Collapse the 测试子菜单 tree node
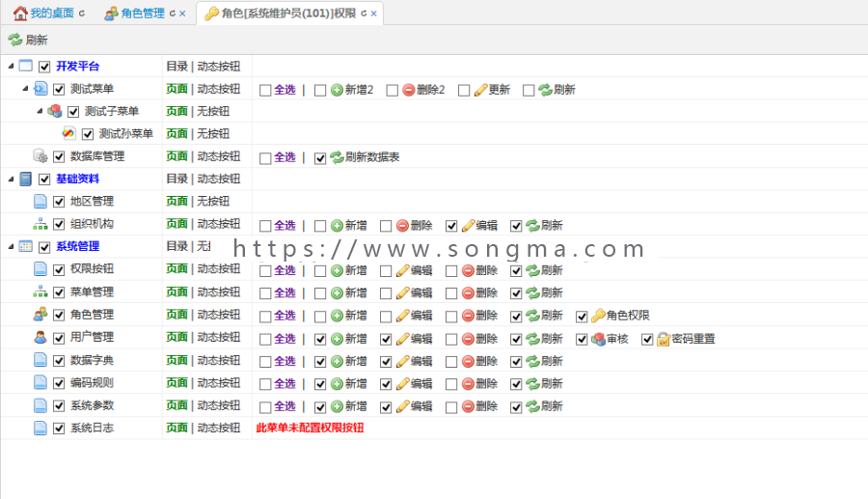 pos(40,111)
